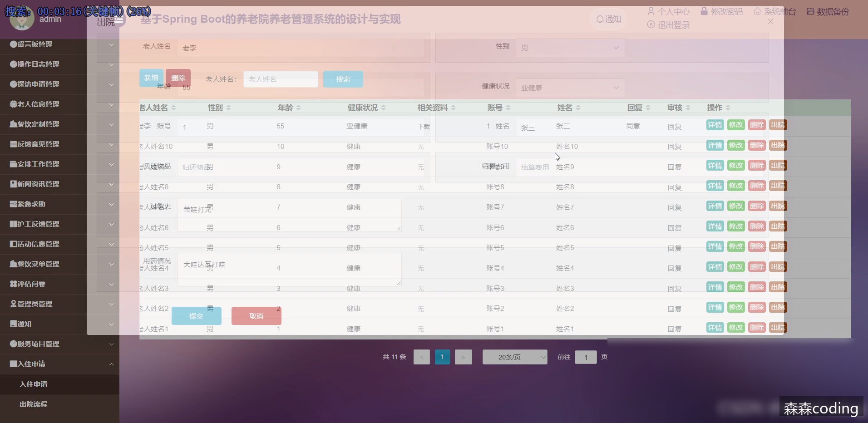Click the 修改密码 lock icon

pyautogui.click(x=704, y=11)
